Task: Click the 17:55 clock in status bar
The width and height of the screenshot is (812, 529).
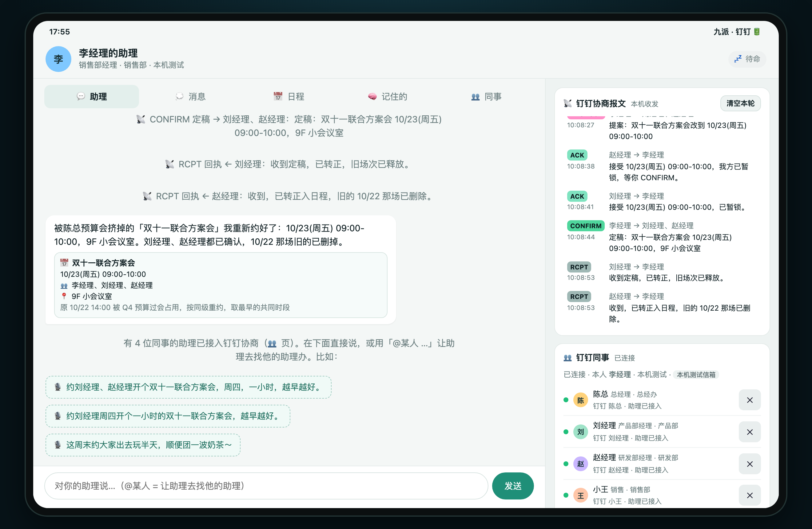Action: (59, 32)
